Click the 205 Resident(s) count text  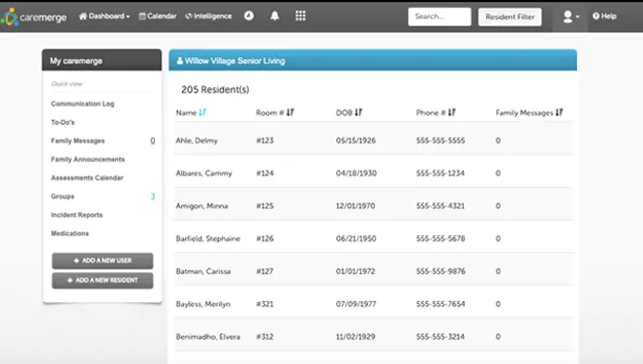tap(215, 90)
